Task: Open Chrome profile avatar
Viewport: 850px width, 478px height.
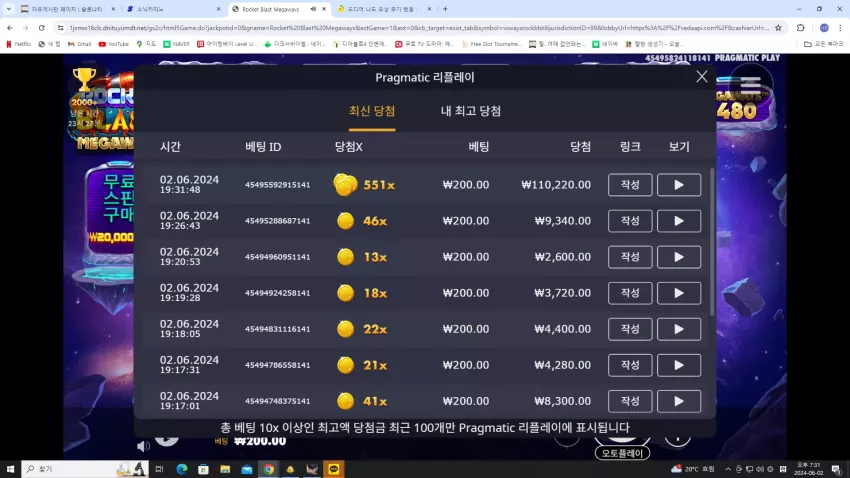Action: 824,28
